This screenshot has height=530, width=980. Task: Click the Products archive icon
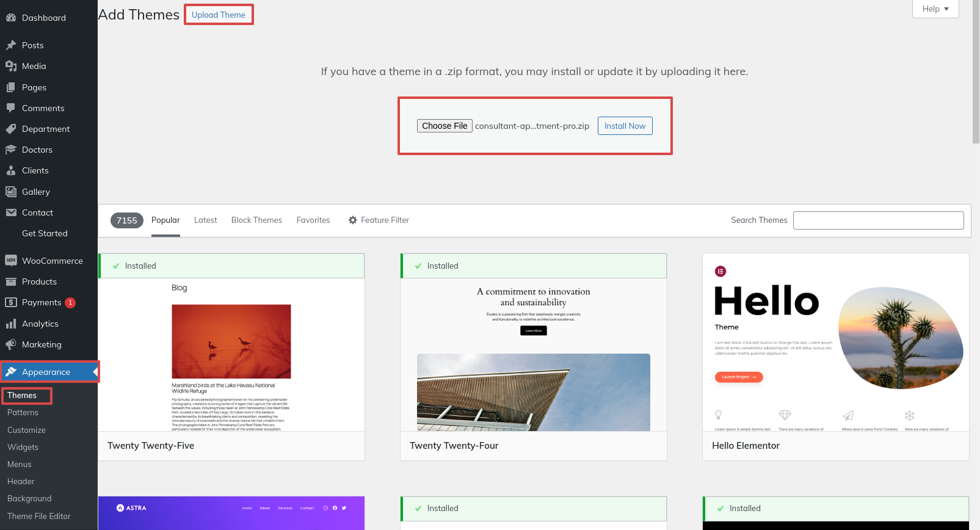tap(11, 281)
